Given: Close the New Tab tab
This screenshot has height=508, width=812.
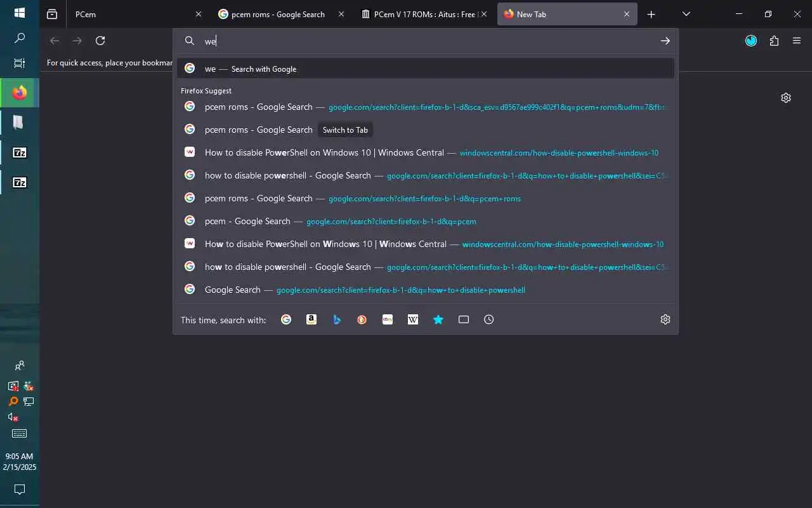Looking at the screenshot, I should (x=627, y=14).
